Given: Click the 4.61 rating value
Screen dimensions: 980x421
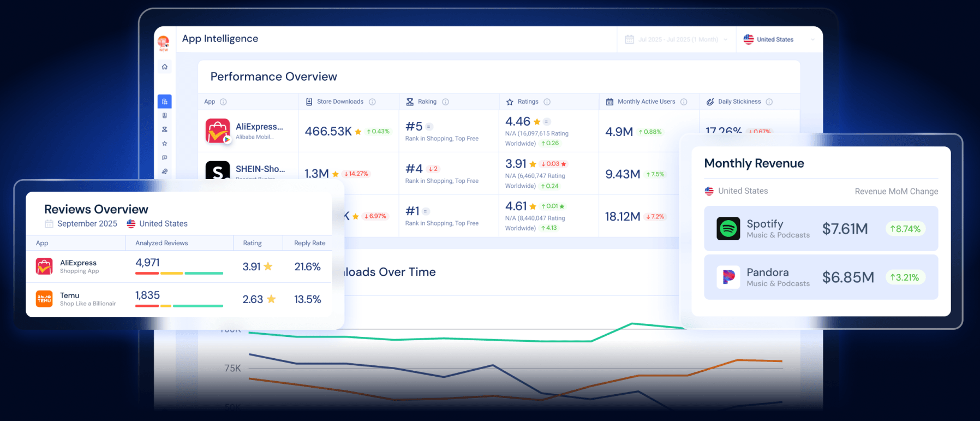Looking at the screenshot, I should [516, 206].
